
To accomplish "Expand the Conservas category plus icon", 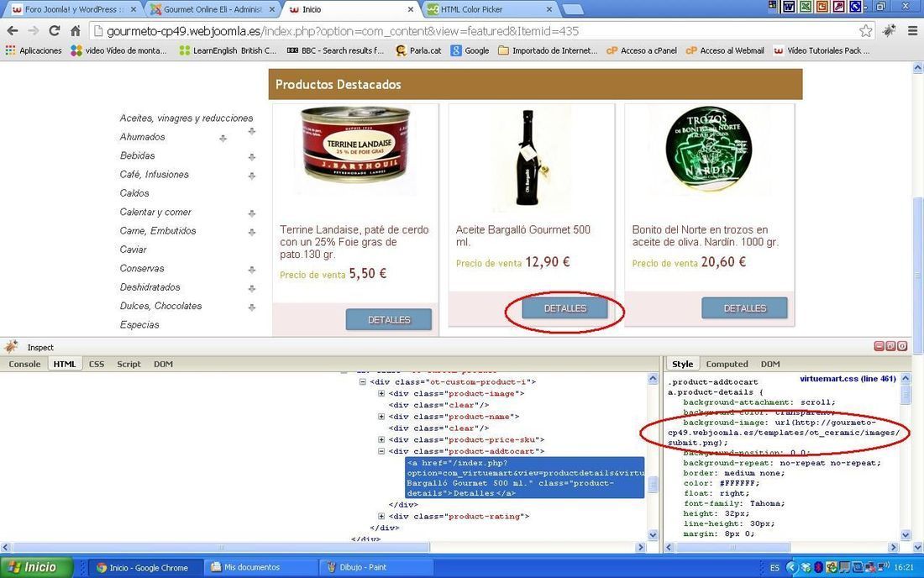I will (x=252, y=270).
